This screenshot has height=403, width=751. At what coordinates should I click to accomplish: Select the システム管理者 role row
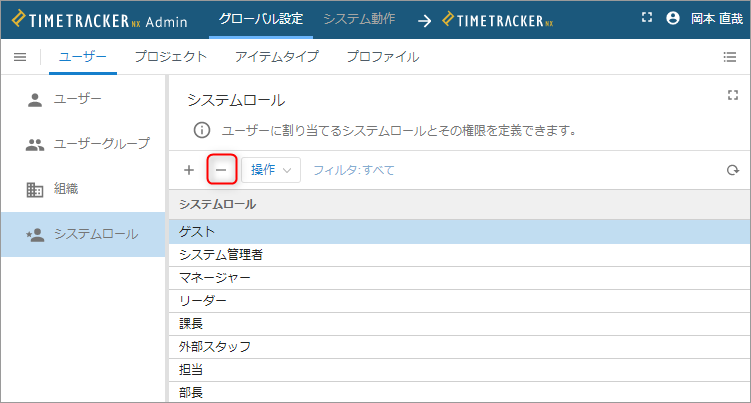coord(460,255)
